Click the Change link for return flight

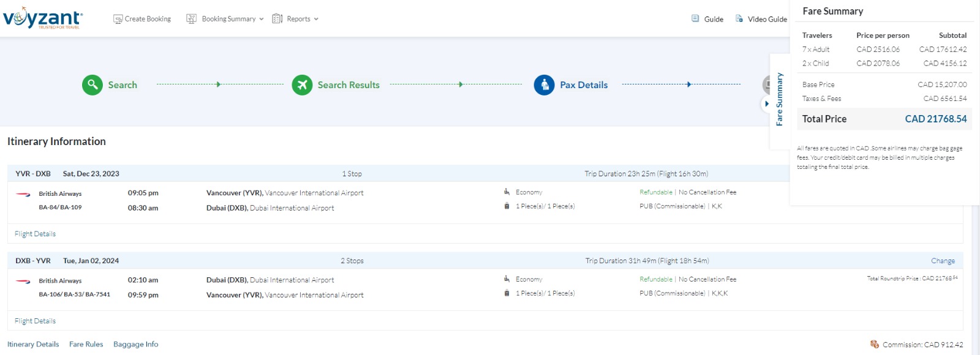click(x=943, y=261)
